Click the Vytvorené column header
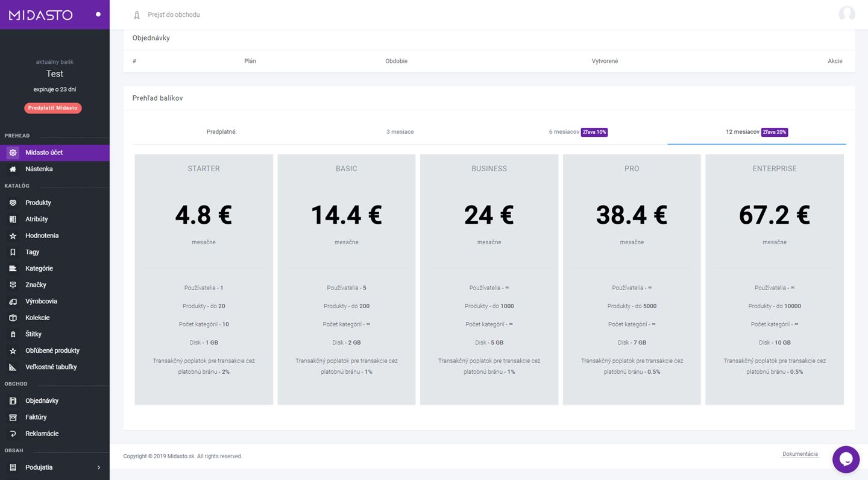Viewport: 868px width, 480px height. click(605, 61)
